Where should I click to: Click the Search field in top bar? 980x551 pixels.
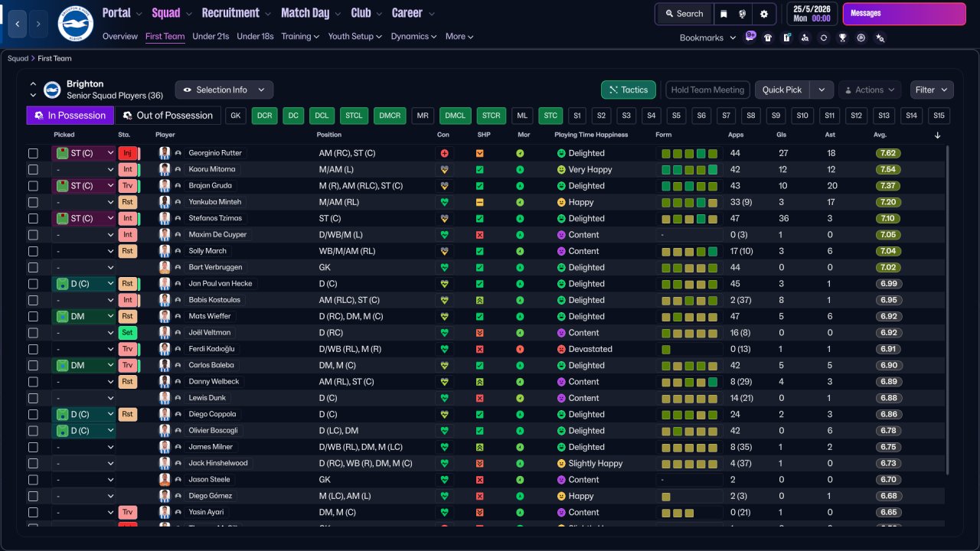tap(684, 14)
